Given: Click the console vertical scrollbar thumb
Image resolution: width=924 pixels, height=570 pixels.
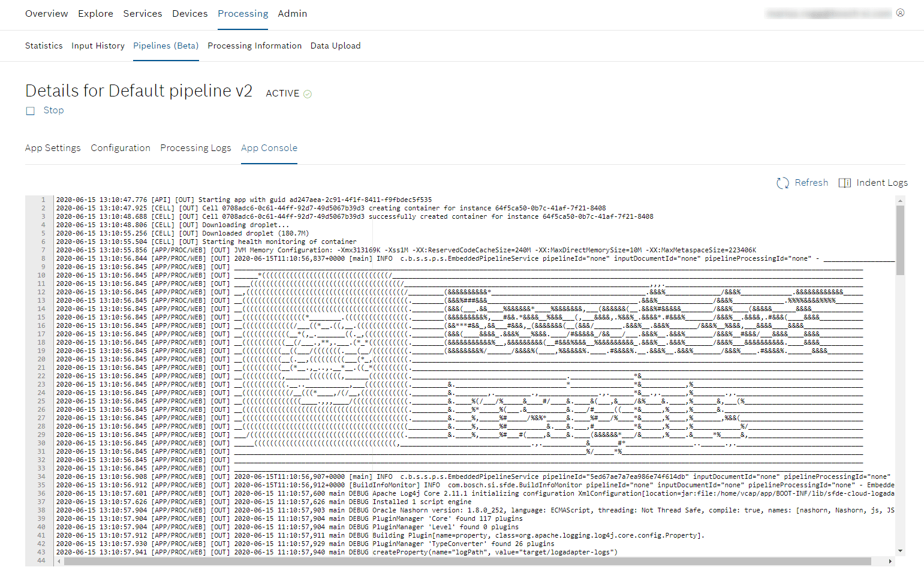Looking at the screenshot, I should point(900,240).
